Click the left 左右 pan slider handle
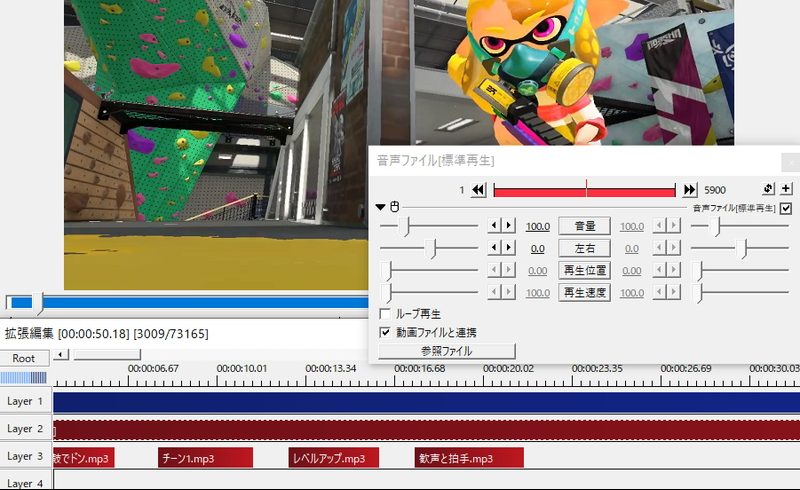Viewport: 800px width, 490px height. pos(433,249)
